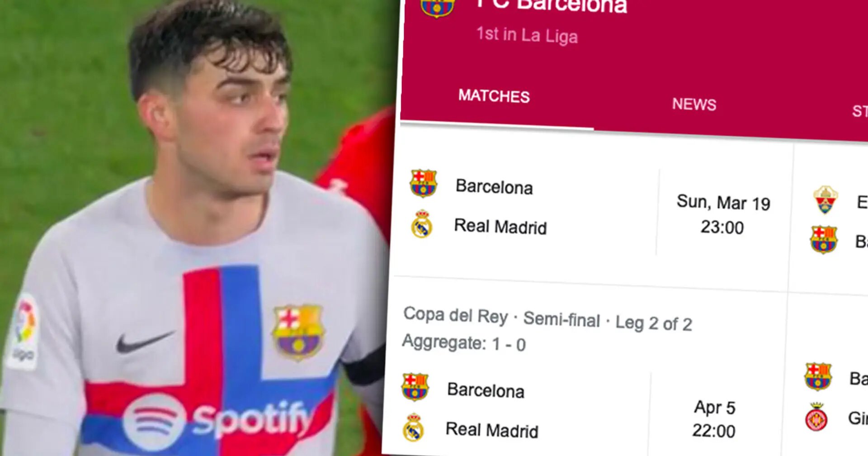Click the Real Madrid crest in the Apr 5 match
This screenshot has width=868, height=456.
click(413, 427)
